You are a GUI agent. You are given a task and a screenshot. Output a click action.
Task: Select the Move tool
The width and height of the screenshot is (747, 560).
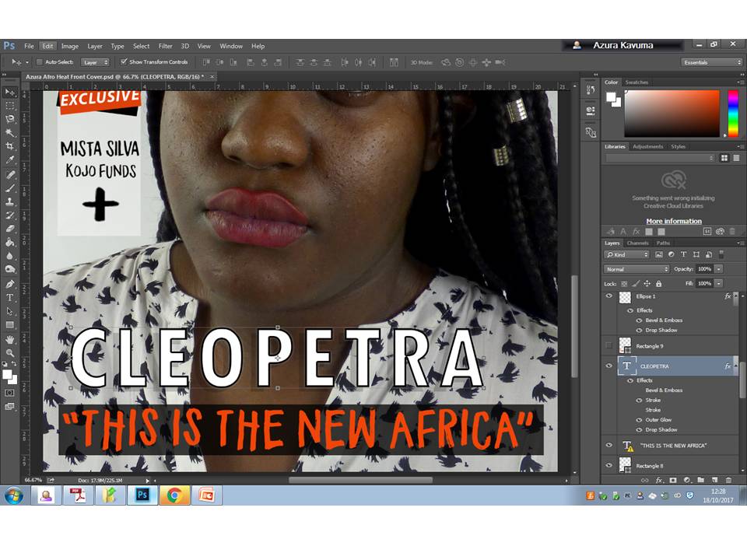pos(9,92)
